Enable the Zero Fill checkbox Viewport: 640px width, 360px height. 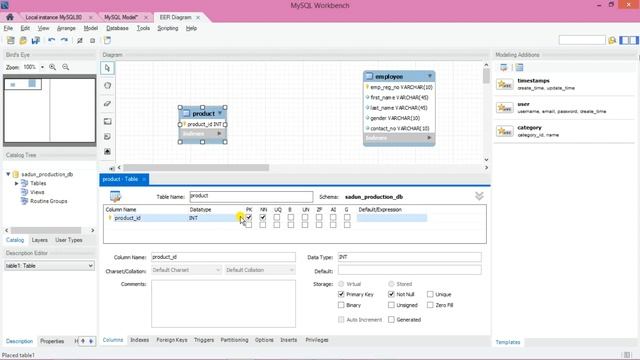(430, 305)
